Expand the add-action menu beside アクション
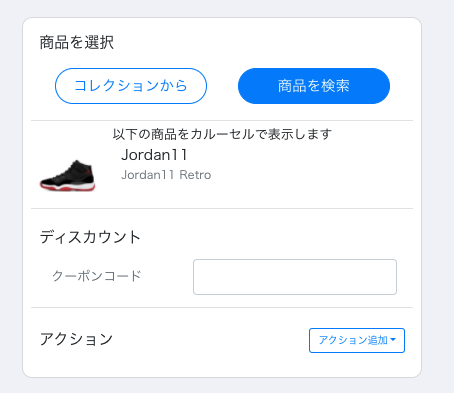 click(357, 340)
